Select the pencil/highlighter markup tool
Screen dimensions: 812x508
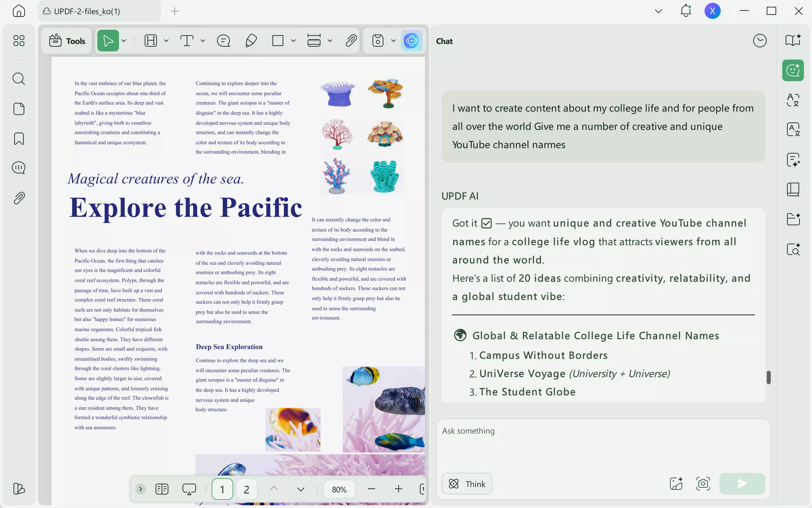pos(251,41)
